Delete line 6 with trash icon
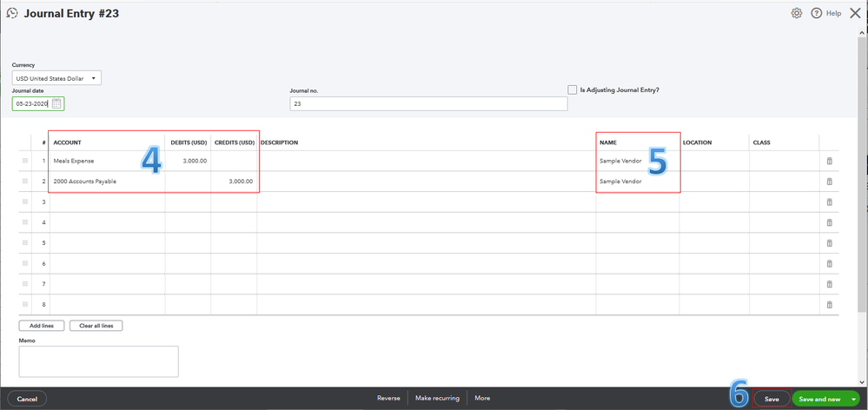 click(x=829, y=263)
